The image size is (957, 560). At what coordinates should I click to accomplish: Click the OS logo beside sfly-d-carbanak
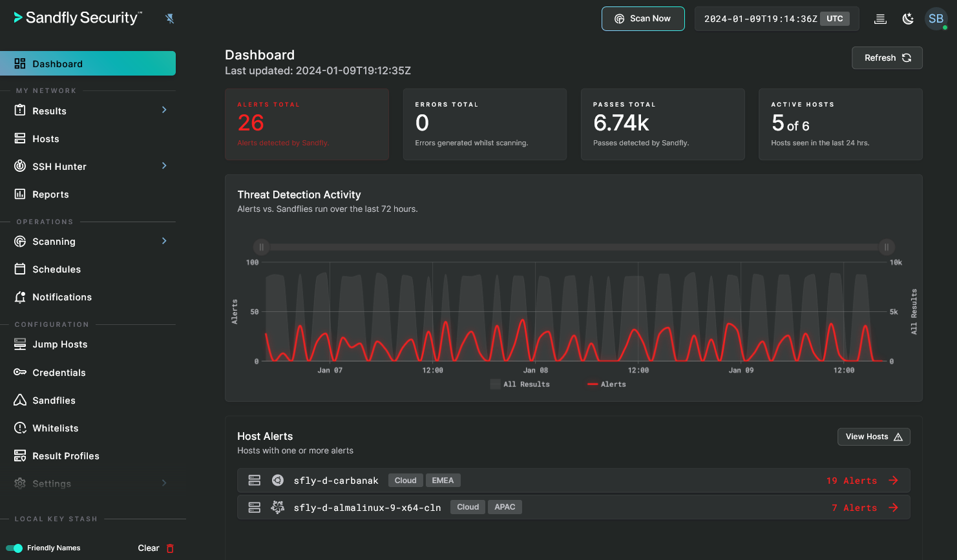(x=278, y=481)
